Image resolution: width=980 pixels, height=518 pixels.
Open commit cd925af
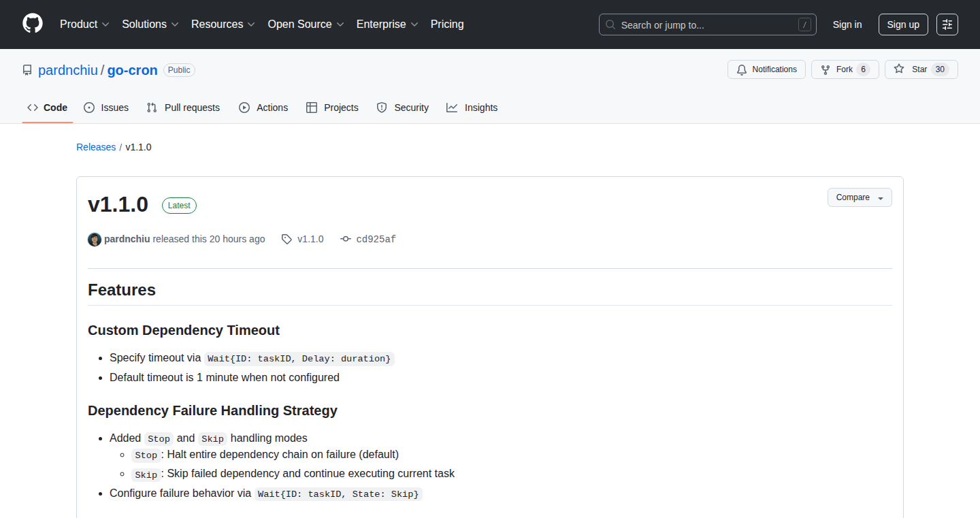pos(376,239)
